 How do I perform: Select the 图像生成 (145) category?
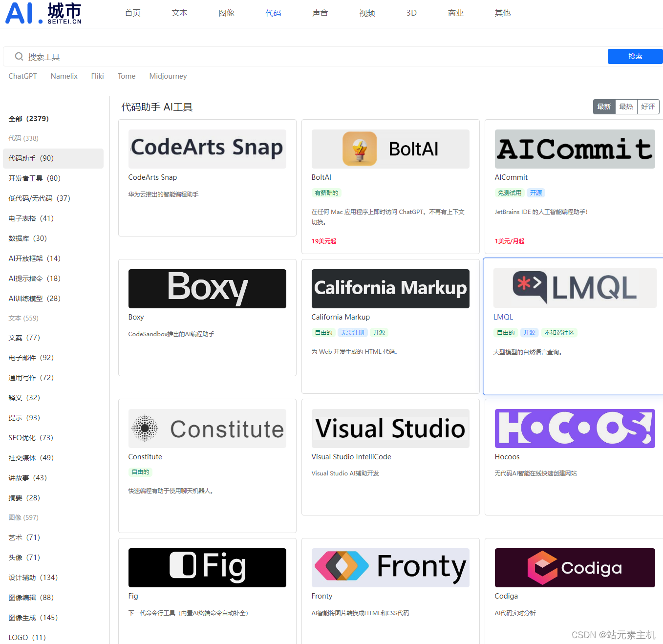click(x=33, y=618)
